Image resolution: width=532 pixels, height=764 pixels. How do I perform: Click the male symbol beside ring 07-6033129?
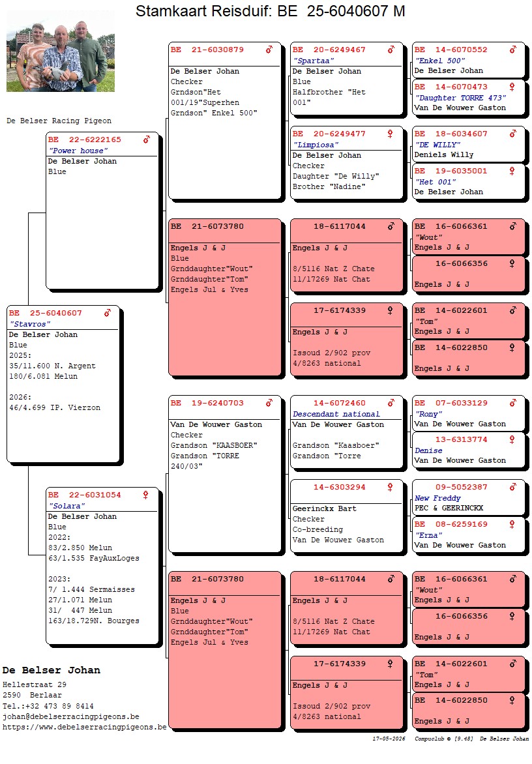tap(512, 403)
